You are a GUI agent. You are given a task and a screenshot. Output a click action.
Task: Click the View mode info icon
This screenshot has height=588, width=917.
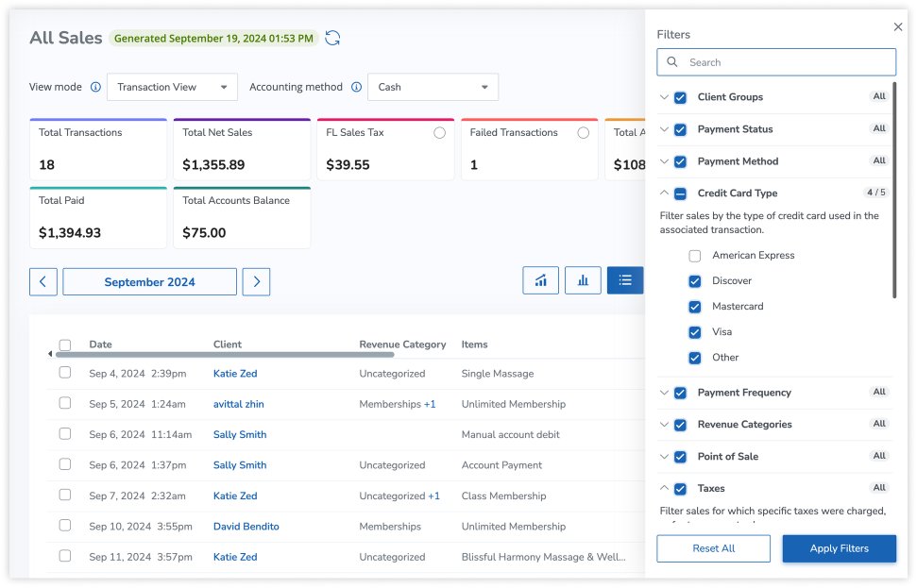95,87
